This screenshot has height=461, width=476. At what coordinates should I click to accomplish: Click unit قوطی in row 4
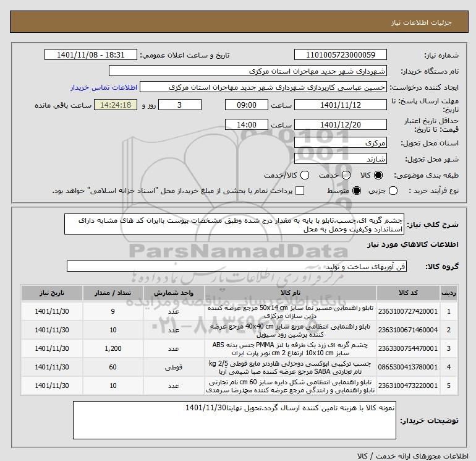174,367
